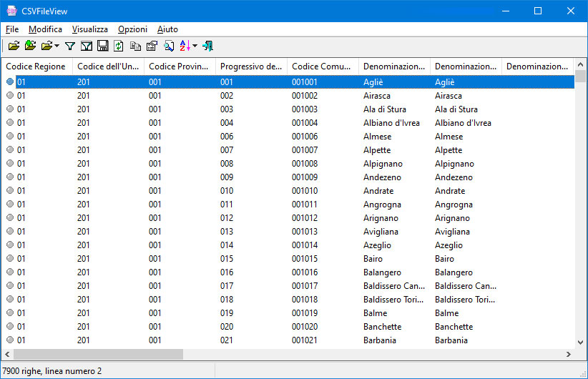588x379 pixels.
Task: Click the floppy disk save icon
Action: click(102, 46)
